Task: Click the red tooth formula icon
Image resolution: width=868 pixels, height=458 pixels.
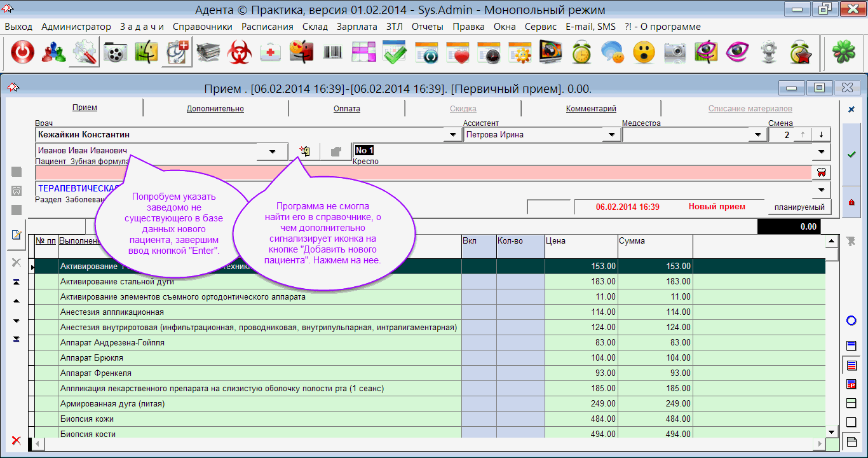Action: pos(821,172)
